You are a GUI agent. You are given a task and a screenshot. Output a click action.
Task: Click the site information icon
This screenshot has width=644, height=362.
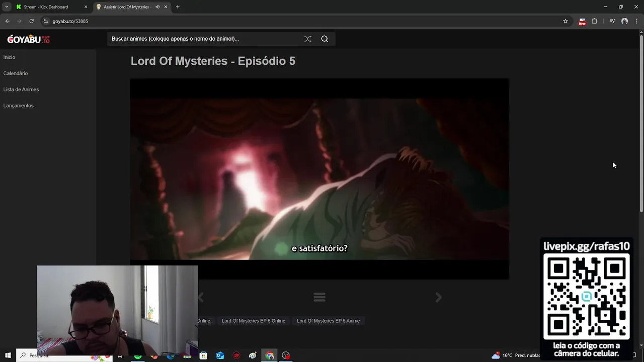[46, 21]
